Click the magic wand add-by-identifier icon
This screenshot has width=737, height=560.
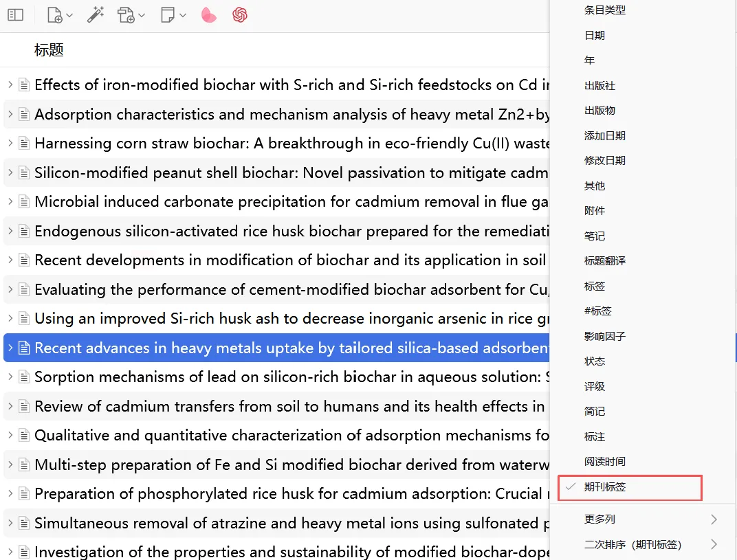tap(96, 15)
